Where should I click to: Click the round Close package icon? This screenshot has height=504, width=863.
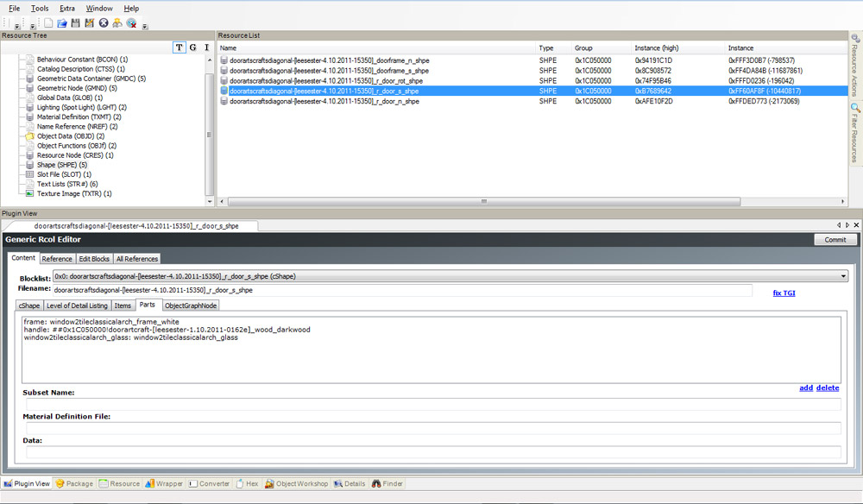[x=104, y=23]
